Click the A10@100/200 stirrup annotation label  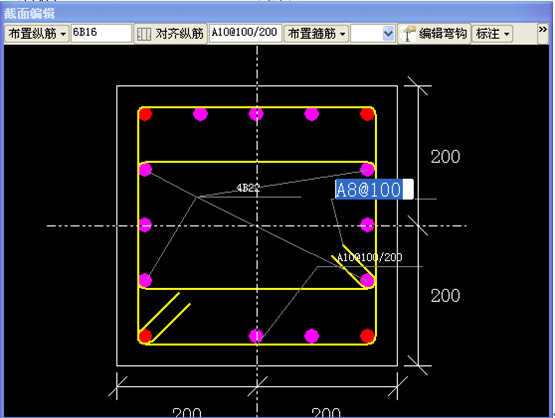[370, 257]
